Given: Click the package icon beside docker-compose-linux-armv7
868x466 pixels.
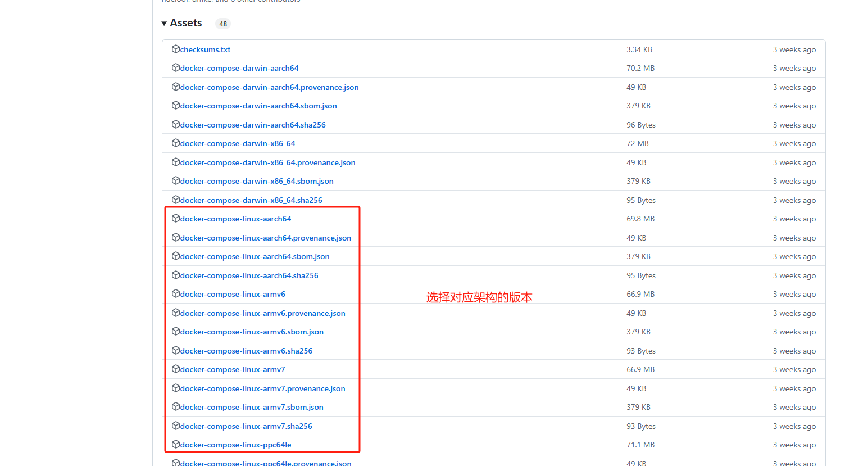Looking at the screenshot, I should [176, 369].
